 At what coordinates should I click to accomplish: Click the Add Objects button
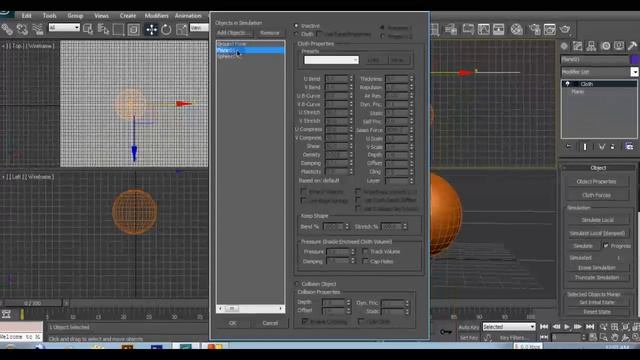(233, 33)
